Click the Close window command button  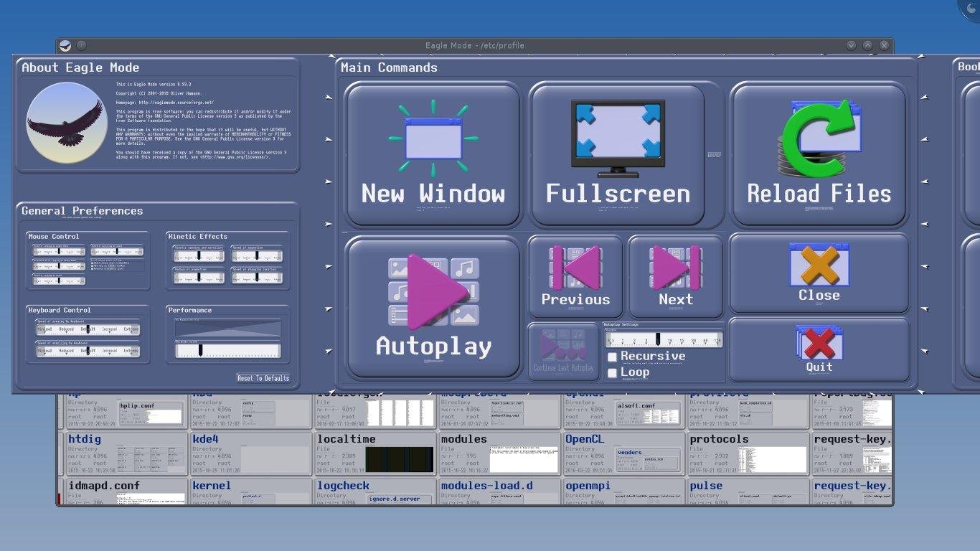pos(819,273)
